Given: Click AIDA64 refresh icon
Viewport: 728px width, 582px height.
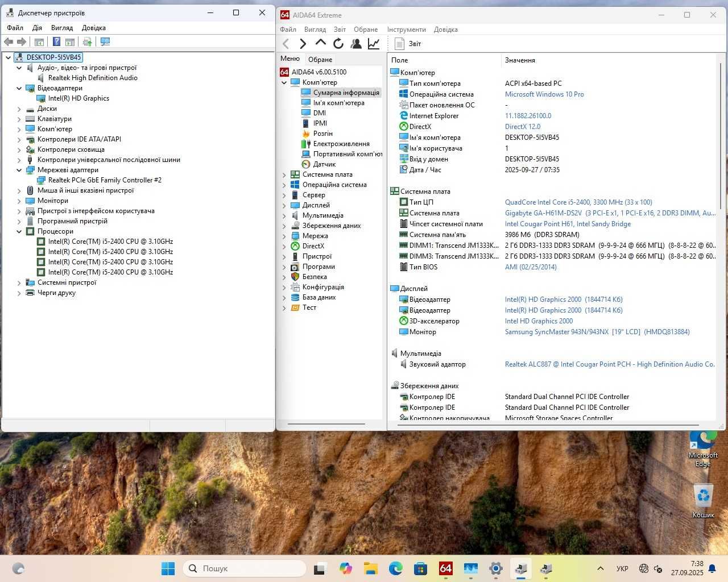Looking at the screenshot, I should point(338,44).
